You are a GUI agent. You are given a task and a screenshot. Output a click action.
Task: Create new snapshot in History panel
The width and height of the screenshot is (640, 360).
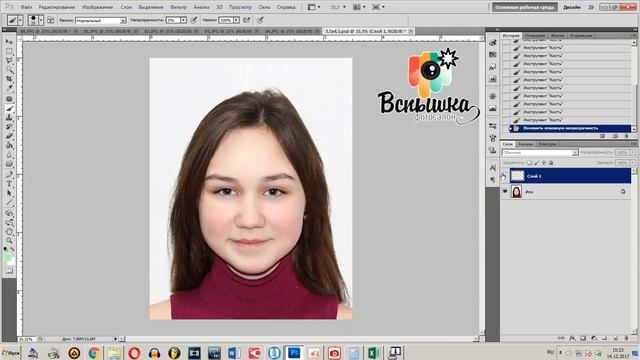point(615,136)
